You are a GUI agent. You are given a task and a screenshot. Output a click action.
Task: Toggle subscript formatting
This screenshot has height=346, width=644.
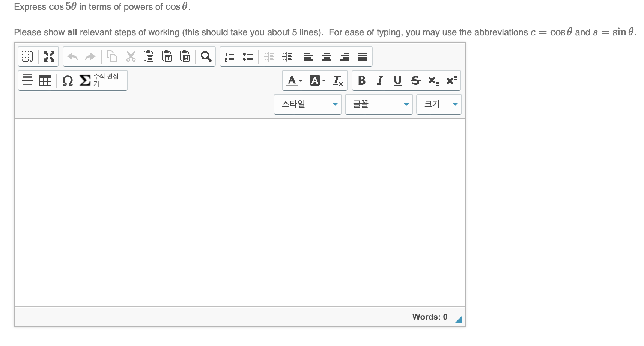[434, 80]
